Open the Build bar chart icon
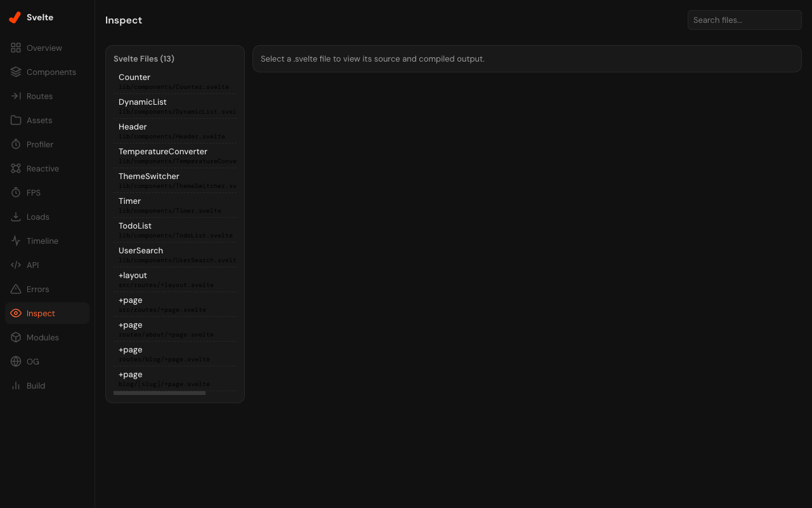 (x=16, y=385)
